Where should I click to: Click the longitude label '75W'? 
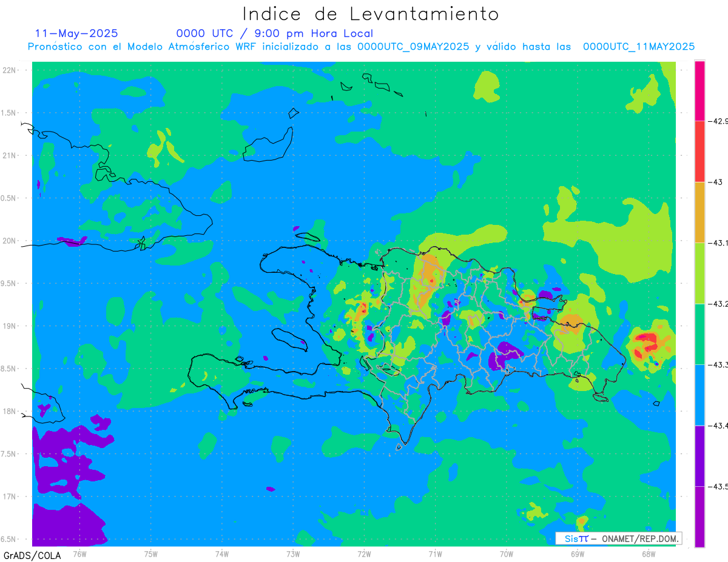pos(151,553)
